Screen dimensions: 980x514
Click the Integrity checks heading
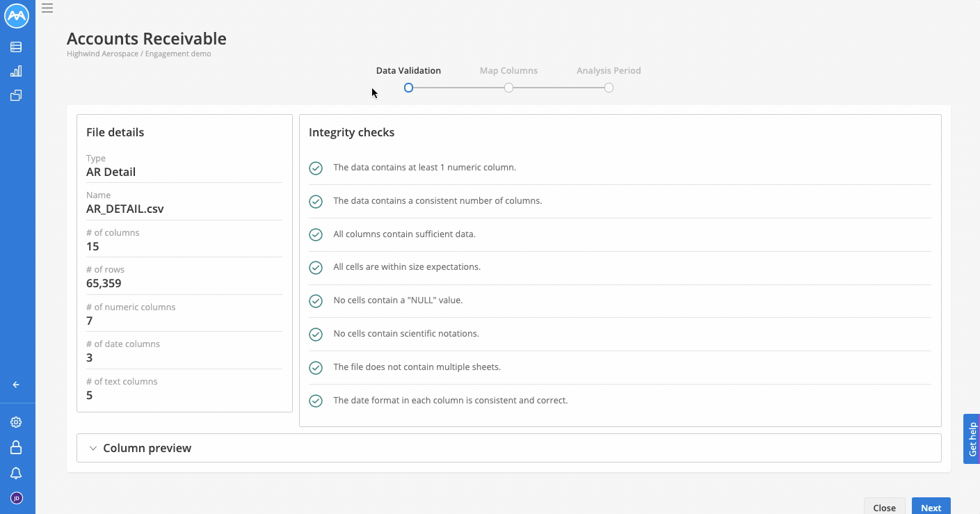(x=351, y=132)
